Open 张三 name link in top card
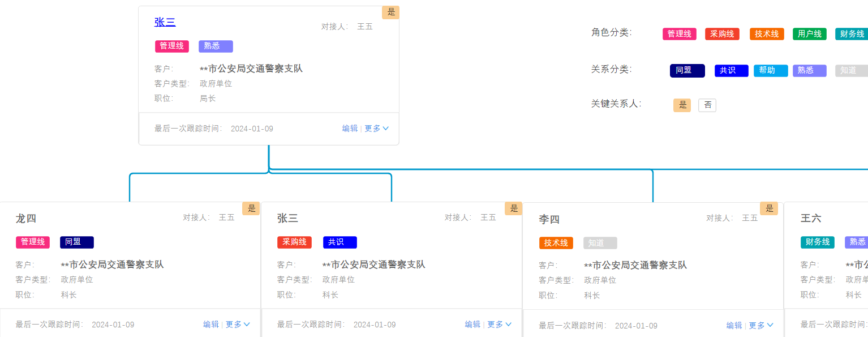868x337 pixels. (165, 22)
